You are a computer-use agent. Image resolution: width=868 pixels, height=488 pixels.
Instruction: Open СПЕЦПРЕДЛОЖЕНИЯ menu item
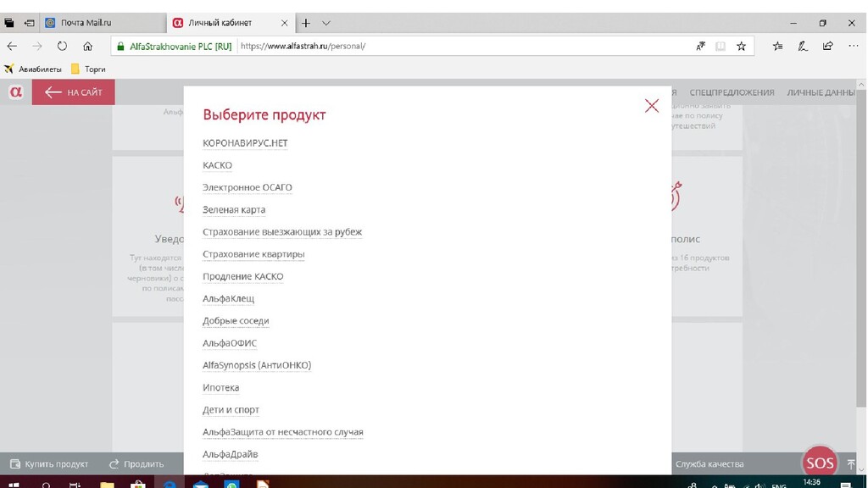(x=732, y=92)
